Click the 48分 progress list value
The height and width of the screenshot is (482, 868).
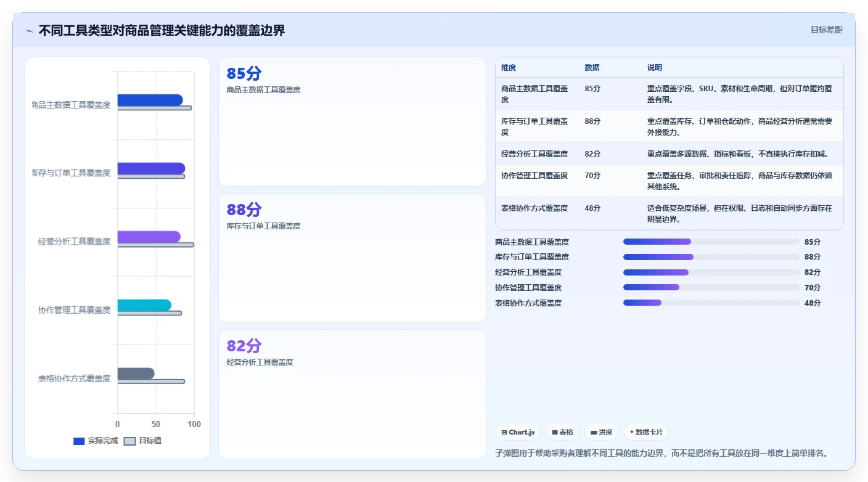[813, 303]
